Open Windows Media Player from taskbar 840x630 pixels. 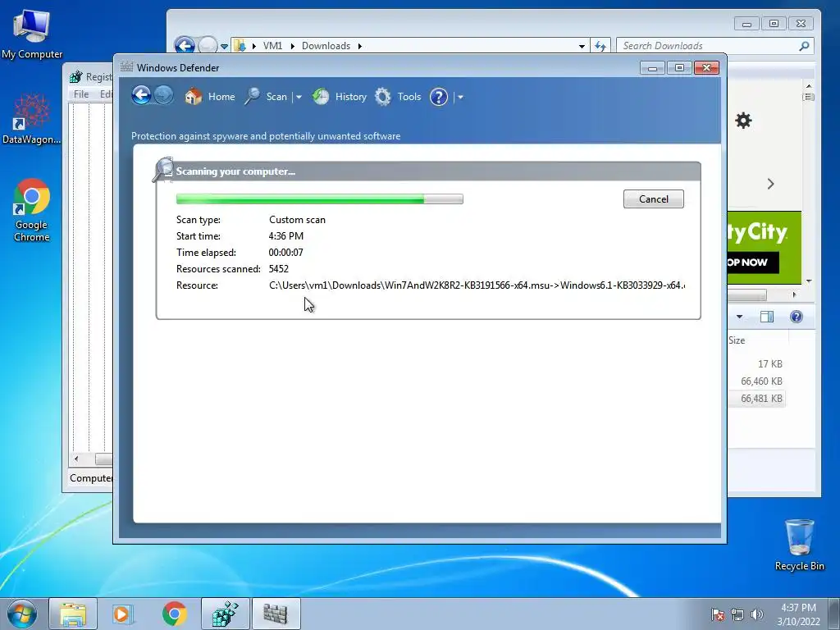point(122,614)
